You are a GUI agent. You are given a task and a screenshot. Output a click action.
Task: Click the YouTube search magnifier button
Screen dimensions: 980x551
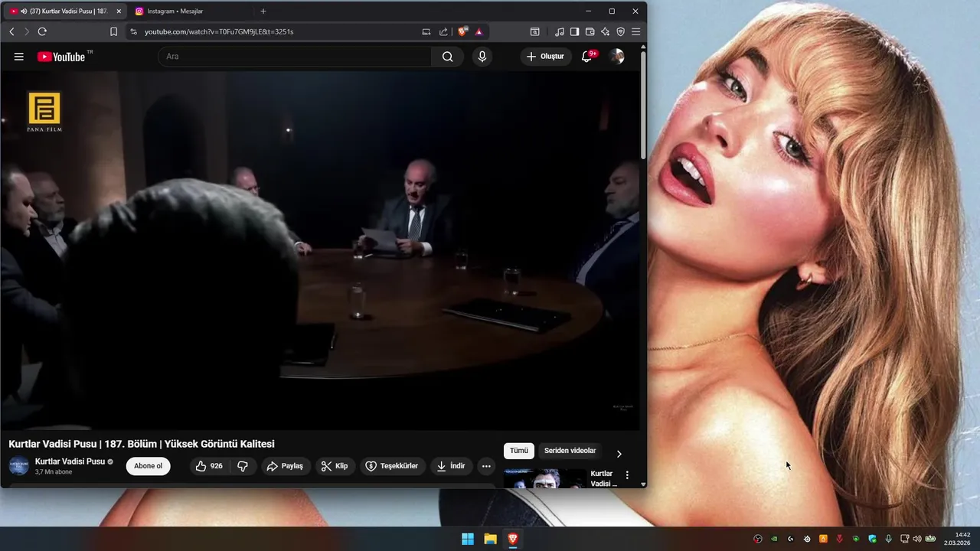coord(448,57)
